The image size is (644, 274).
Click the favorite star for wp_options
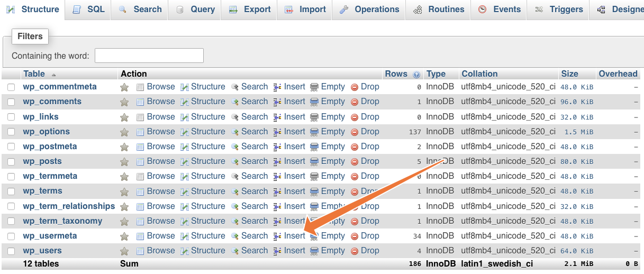(x=124, y=132)
